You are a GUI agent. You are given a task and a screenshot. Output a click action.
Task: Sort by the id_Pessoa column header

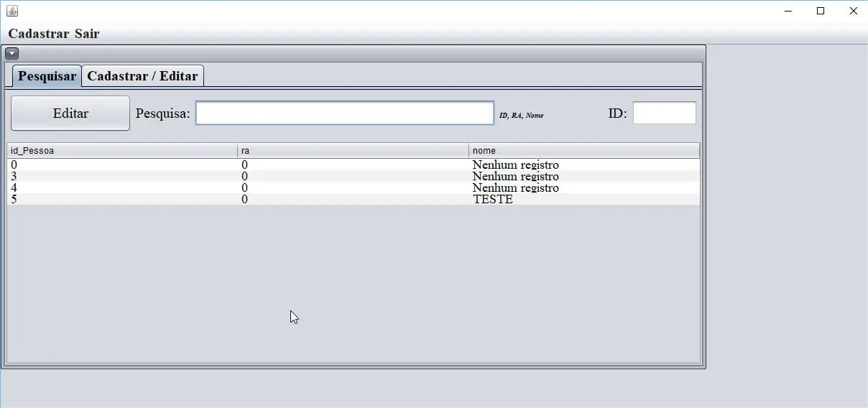[x=122, y=151]
